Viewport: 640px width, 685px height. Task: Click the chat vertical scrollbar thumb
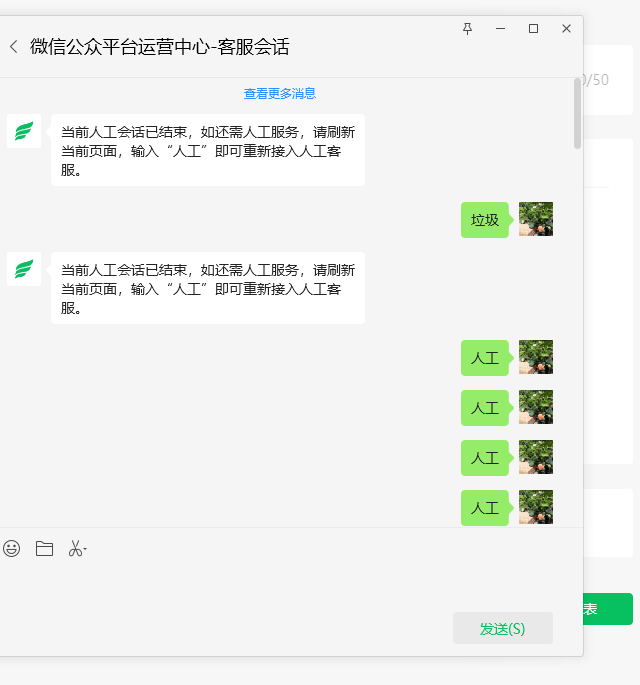578,113
